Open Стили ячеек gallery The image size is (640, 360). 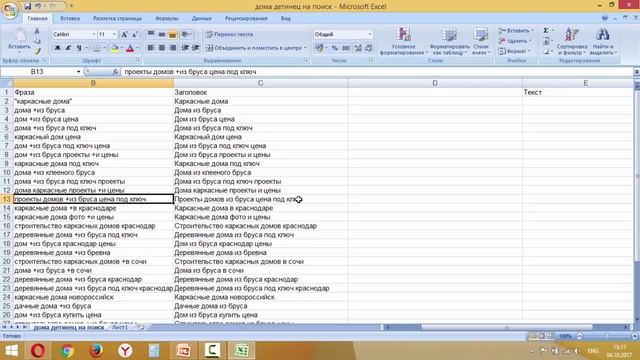tap(481, 41)
